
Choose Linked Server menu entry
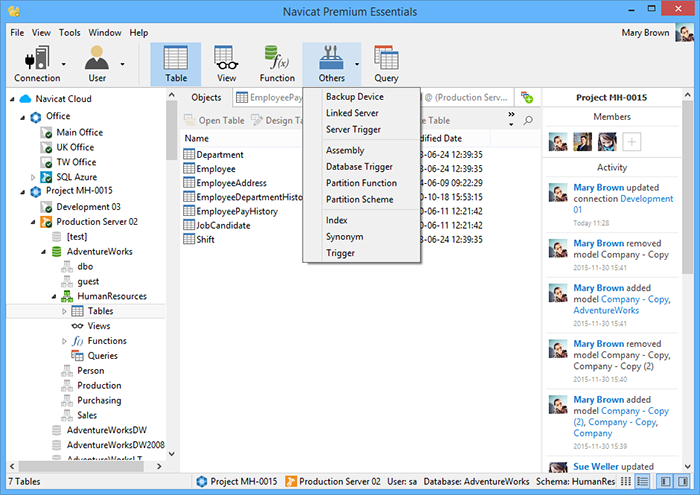click(x=362, y=113)
